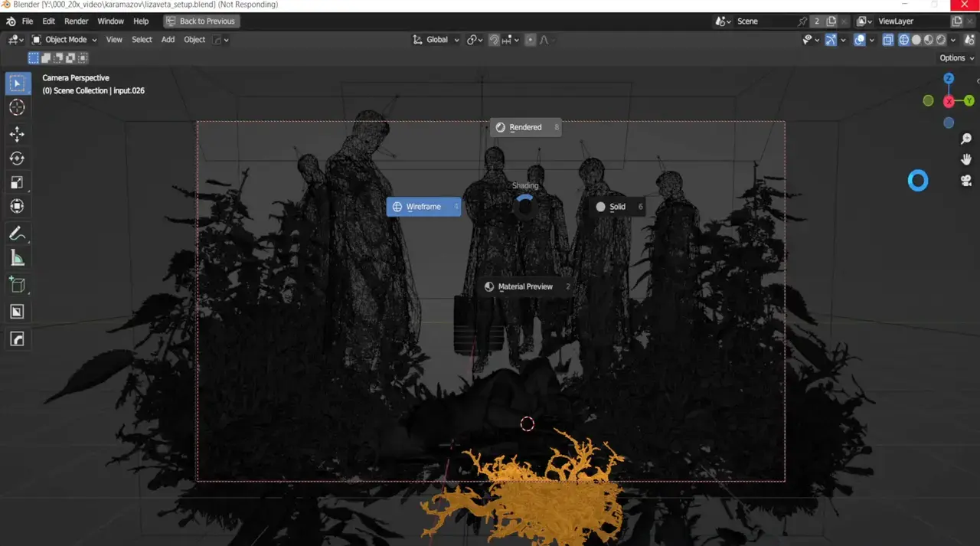The height and width of the screenshot is (546, 980).
Task: Activate the Add Cube tool
Action: coord(18,284)
